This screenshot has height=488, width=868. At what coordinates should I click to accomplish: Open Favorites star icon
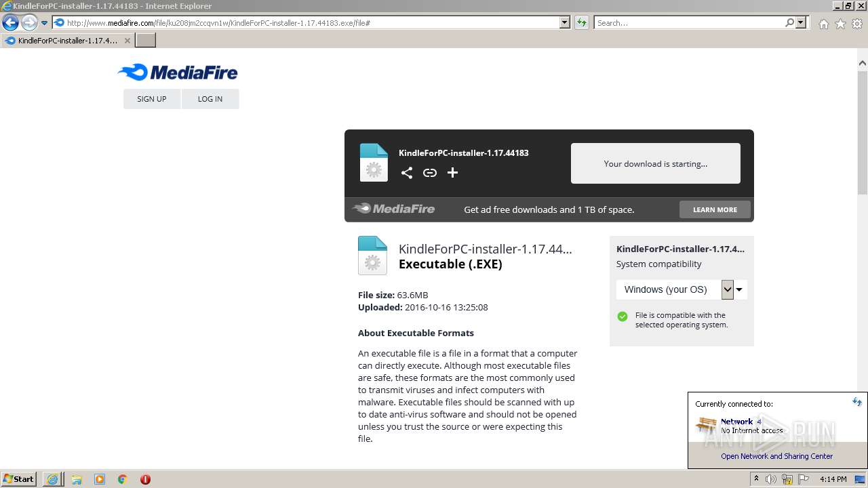click(840, 24)
